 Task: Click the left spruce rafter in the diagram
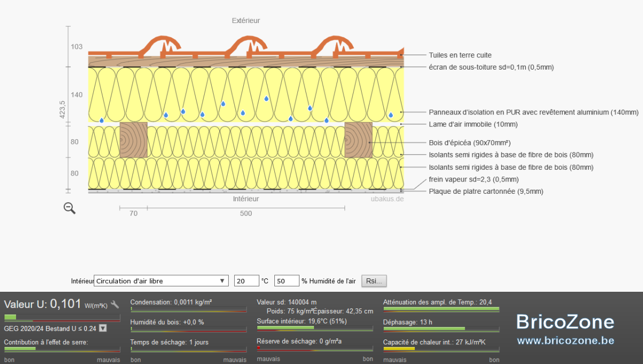[133, 140]
